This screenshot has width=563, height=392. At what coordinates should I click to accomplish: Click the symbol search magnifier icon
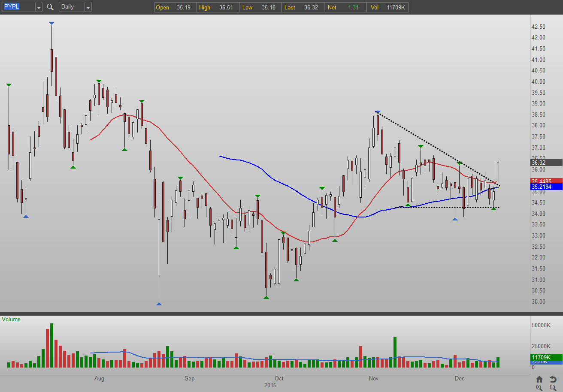click(50, 7)
